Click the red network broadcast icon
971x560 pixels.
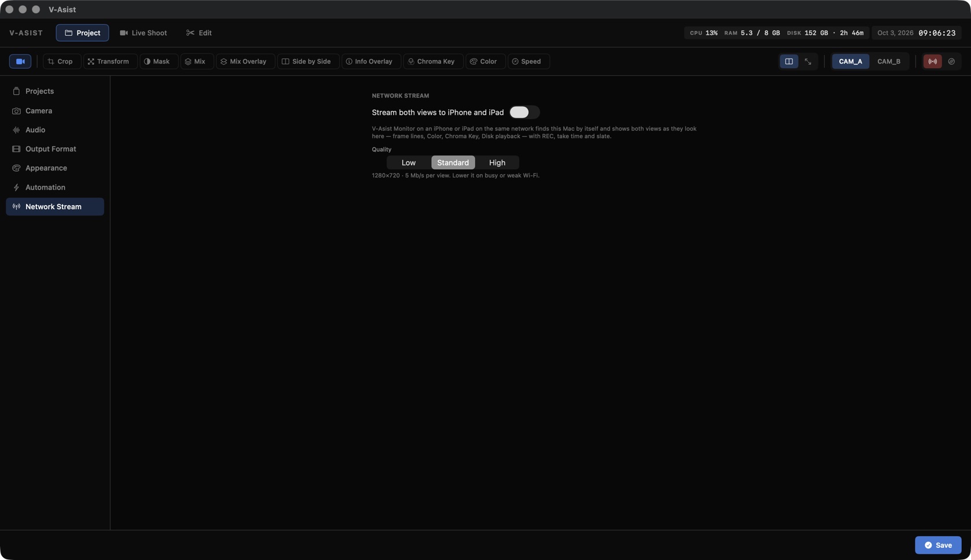pyautogui.click(x=933, y=61)
